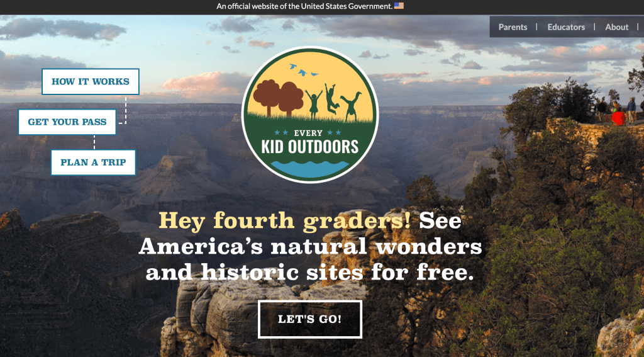Go to the About page

coord(616,27)
